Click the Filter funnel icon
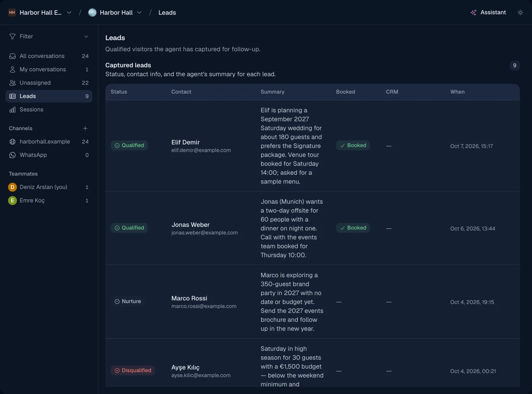The height and width of the screenshot is (394, 532). [13, 36]
